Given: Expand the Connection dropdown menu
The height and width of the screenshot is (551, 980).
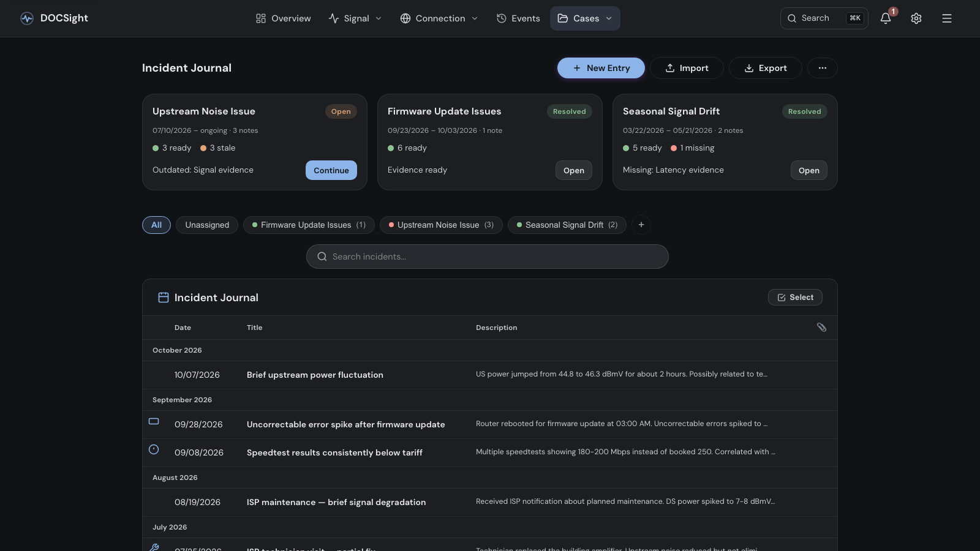Looking at the screenshot, I should [439, 18].
